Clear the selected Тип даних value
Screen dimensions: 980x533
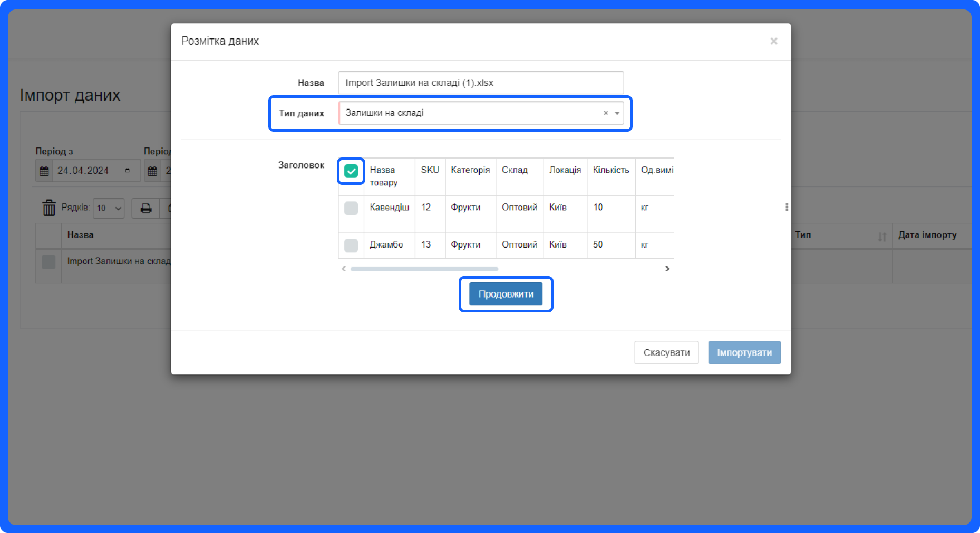click(x=606, y=113)
